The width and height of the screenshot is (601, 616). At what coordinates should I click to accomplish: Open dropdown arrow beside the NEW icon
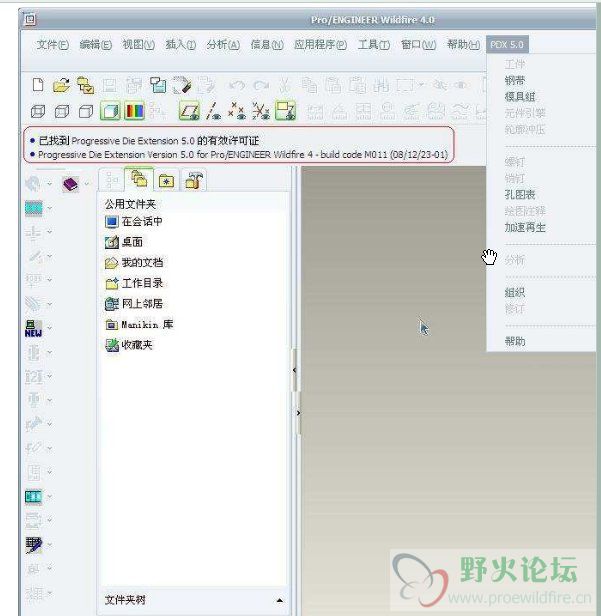pyautogui.click(x=50, y=328)
